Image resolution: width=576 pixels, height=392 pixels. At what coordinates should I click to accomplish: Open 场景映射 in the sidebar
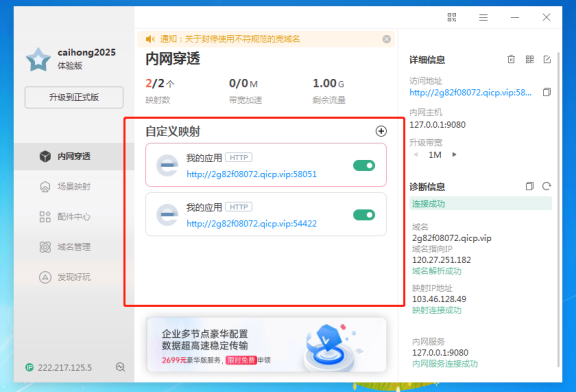tap(74, 186)
